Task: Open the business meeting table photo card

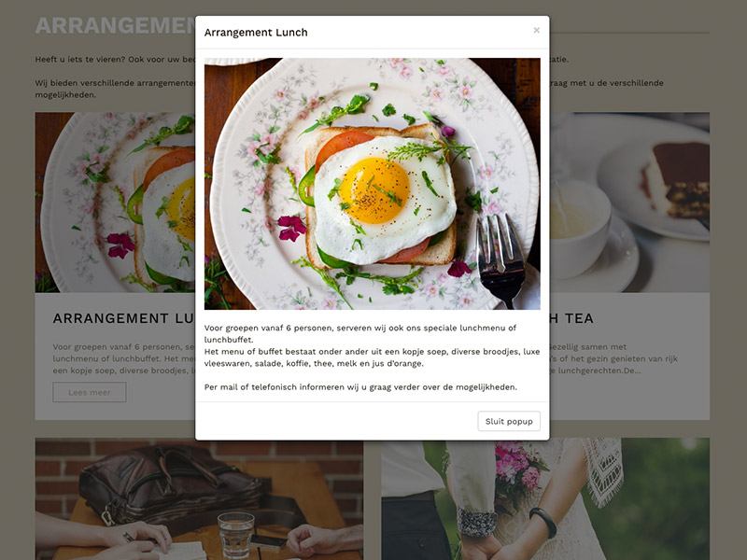Action: point(199,498)
